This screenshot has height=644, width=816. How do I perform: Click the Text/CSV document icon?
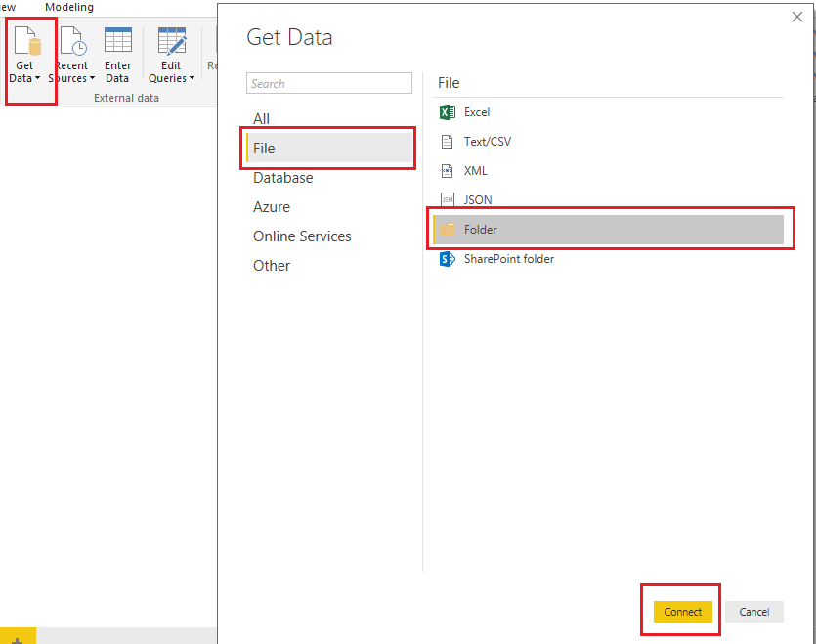(447, 142)
